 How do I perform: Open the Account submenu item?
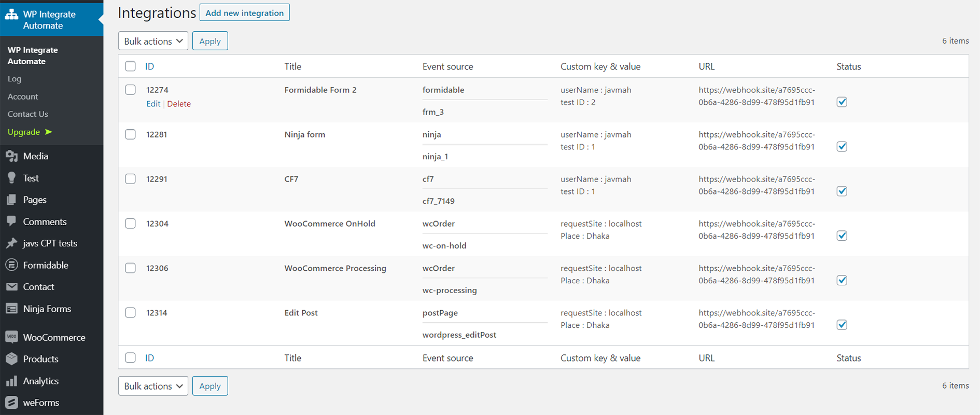pyautogui.click(x=23, y=96)
